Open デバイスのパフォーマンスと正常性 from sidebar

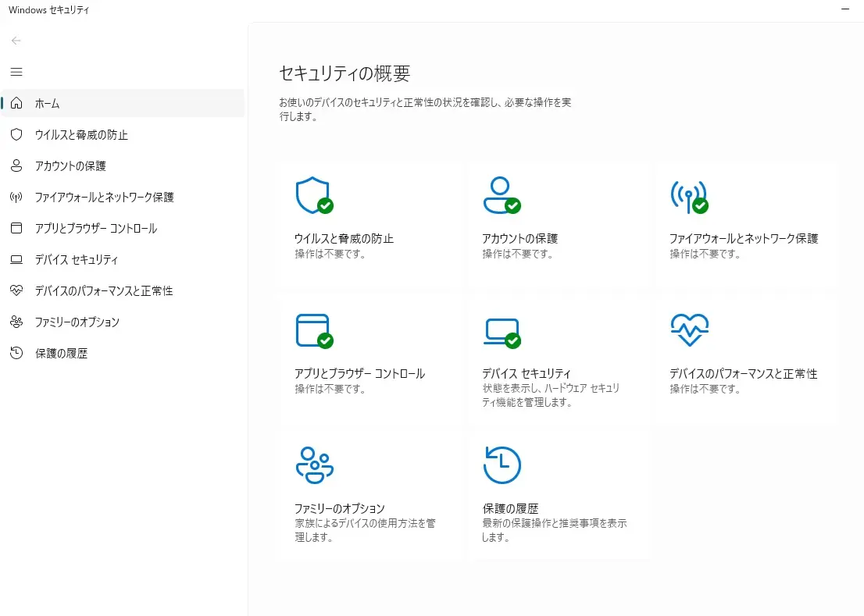(x=123, y=290)
